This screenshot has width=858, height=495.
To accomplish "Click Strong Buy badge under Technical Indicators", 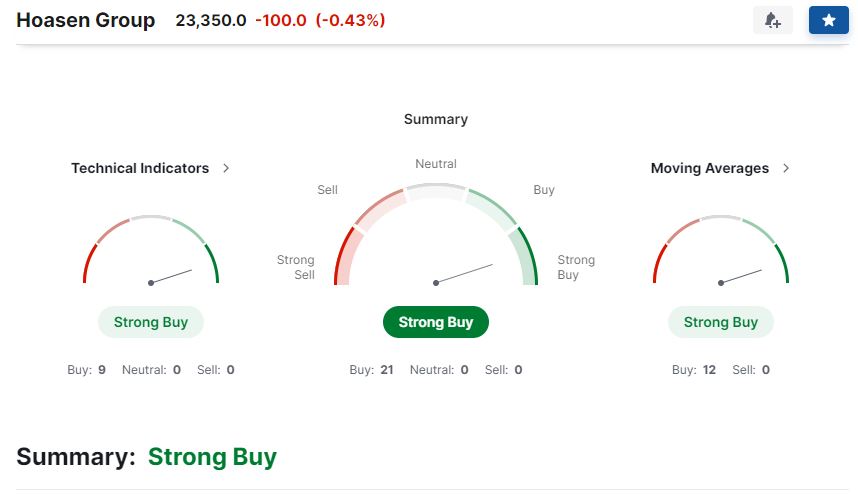I will [150, 322].
